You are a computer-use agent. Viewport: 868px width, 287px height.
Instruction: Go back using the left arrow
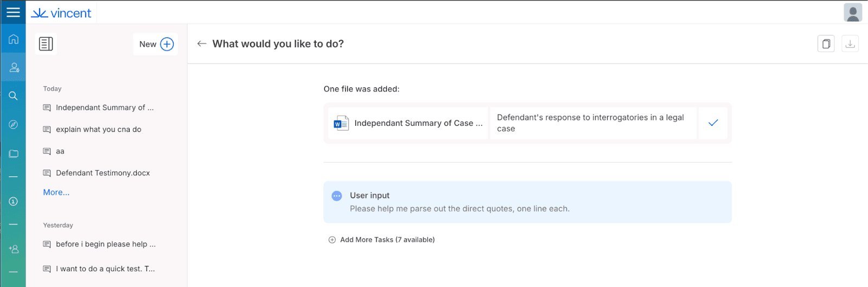[202, 44]
